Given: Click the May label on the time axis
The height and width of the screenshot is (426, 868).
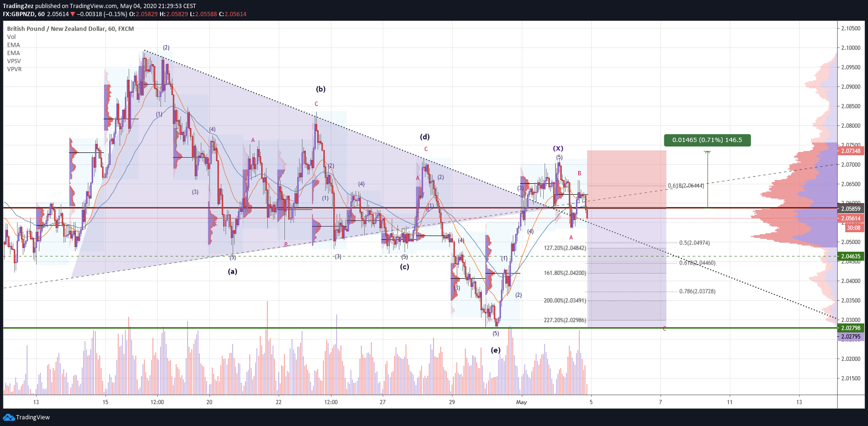Looking at the screenshot, I should 521,402.
